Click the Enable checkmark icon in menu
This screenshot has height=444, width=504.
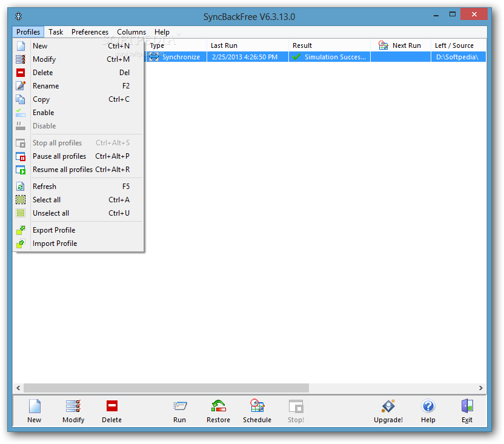21,113
